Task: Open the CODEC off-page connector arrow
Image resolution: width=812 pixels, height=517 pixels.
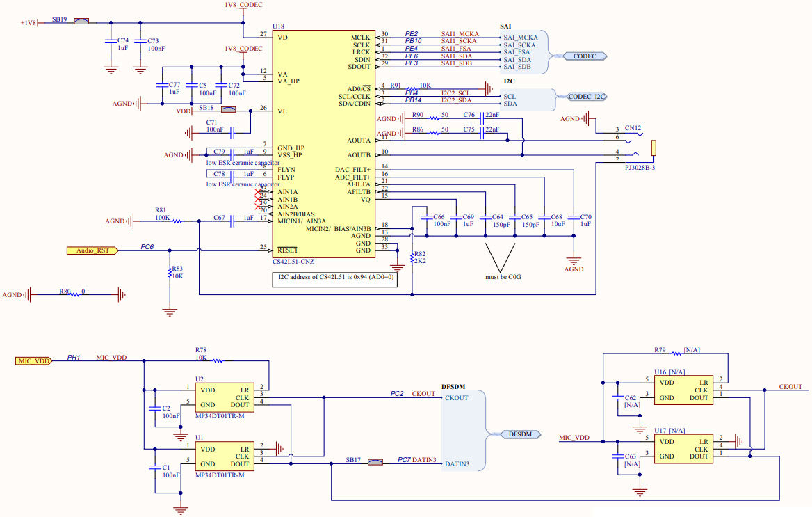Action: [584, 57]
